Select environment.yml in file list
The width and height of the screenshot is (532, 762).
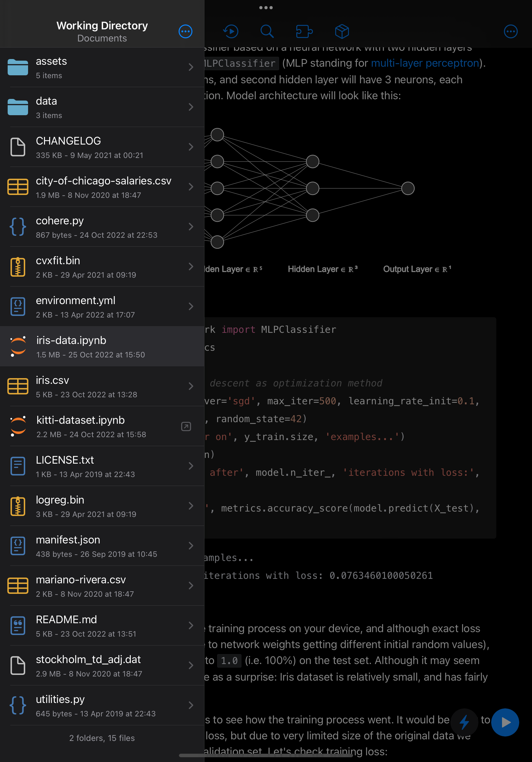100,307
